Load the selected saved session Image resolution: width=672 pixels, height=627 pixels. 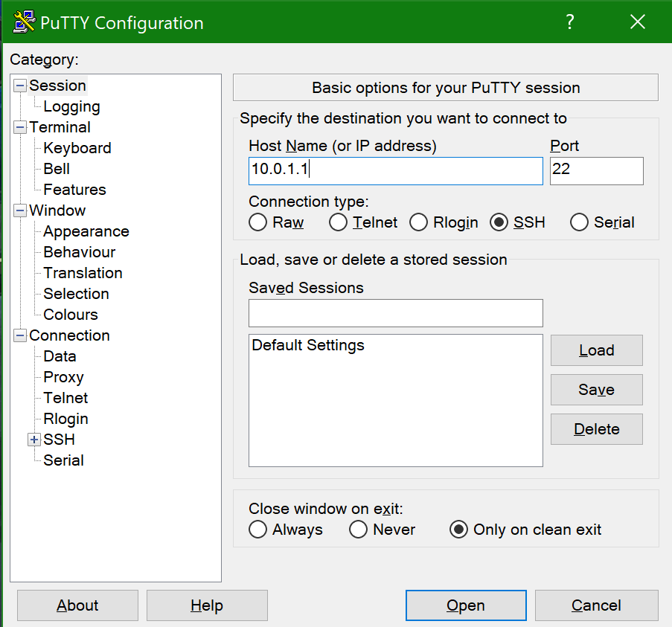pos(596,350)
